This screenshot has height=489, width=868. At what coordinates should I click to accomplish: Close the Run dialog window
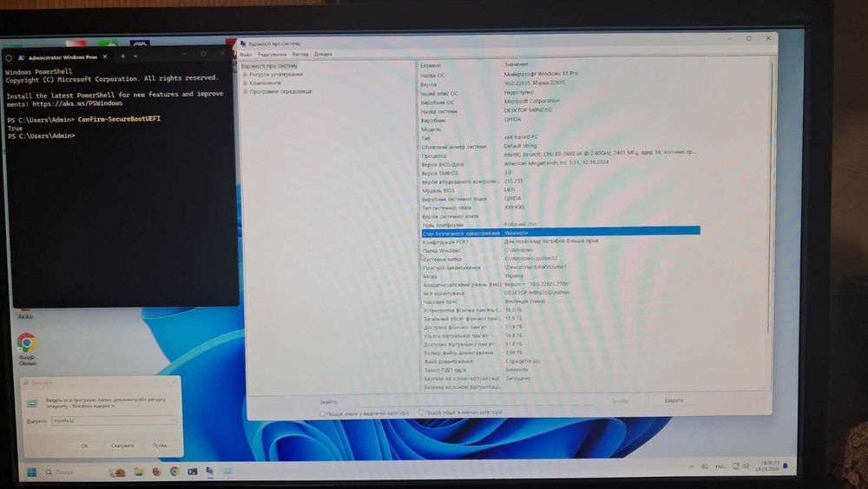tap(175, 381)
